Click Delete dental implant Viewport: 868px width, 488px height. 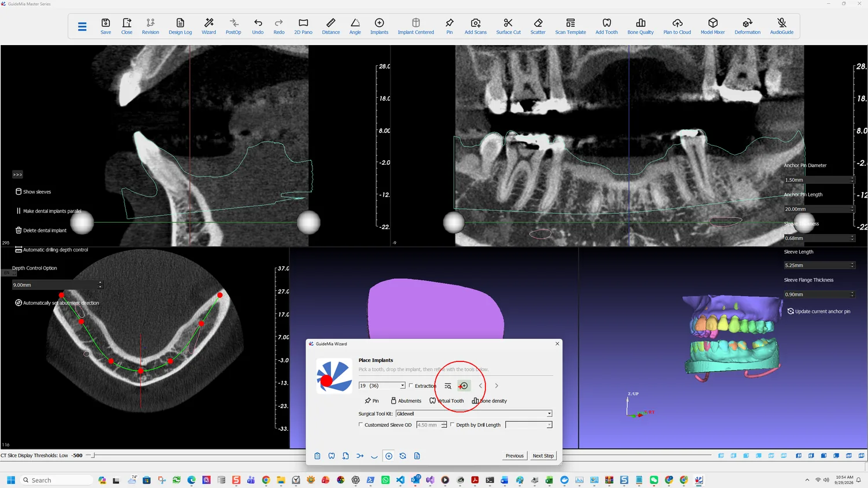click(x=41, y=230)
